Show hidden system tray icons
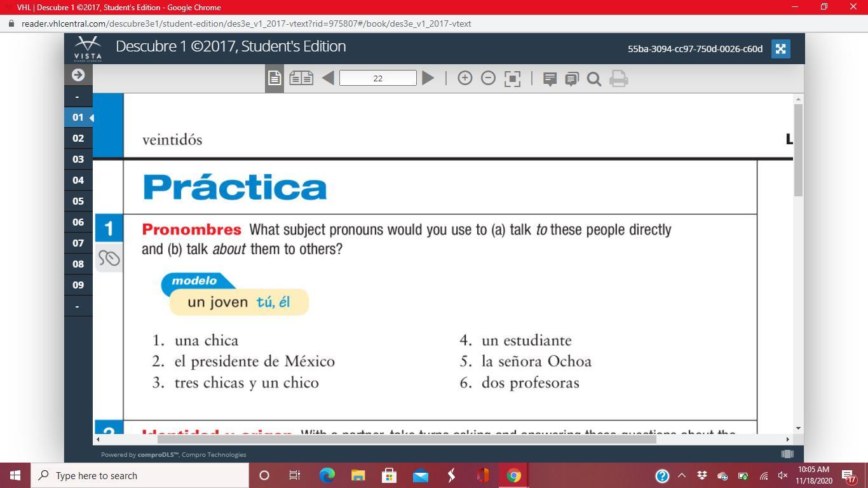This screenshot has width=868, height=488. (x=682, y=475)
